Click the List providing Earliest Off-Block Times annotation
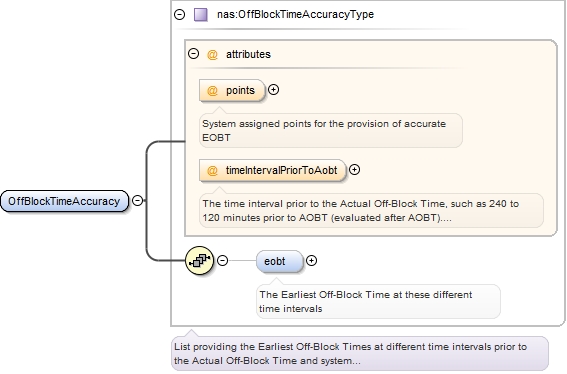 [x=359, y=354]
